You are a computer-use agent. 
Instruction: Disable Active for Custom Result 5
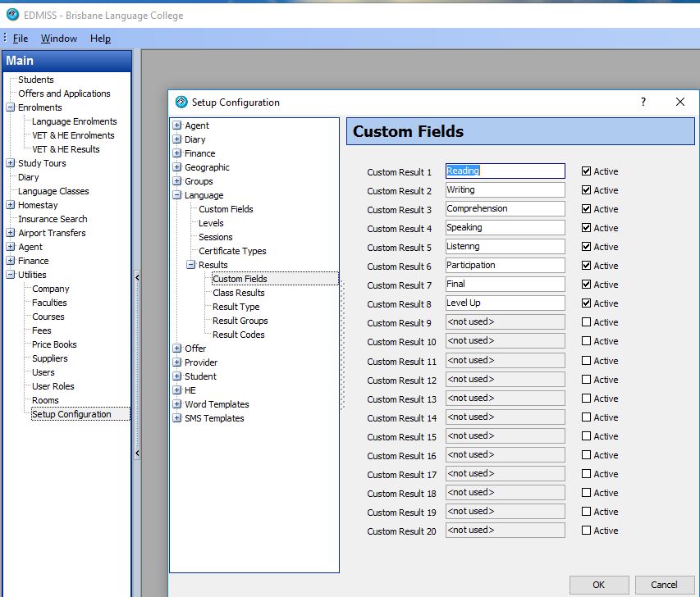click(x=584, y=247)
